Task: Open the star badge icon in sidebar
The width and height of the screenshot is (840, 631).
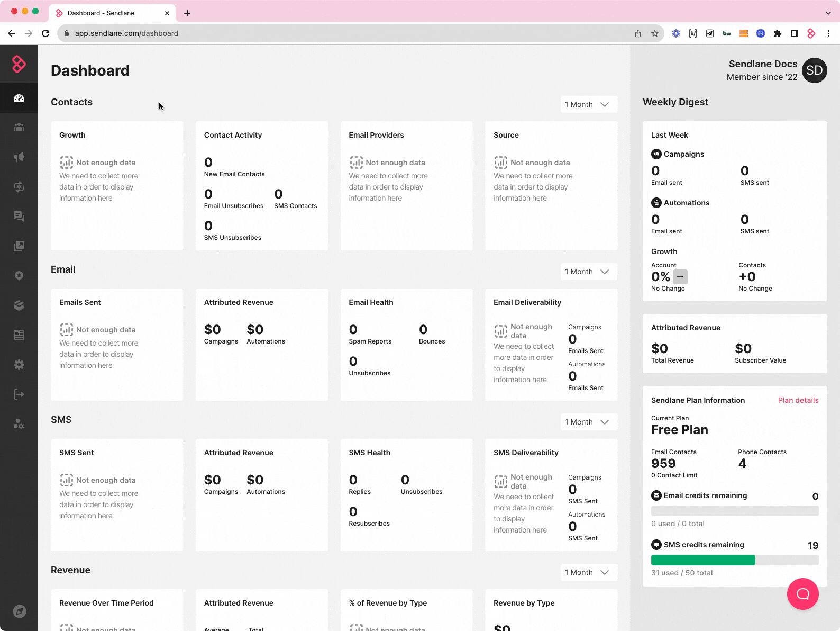Action: click(19, 276)
